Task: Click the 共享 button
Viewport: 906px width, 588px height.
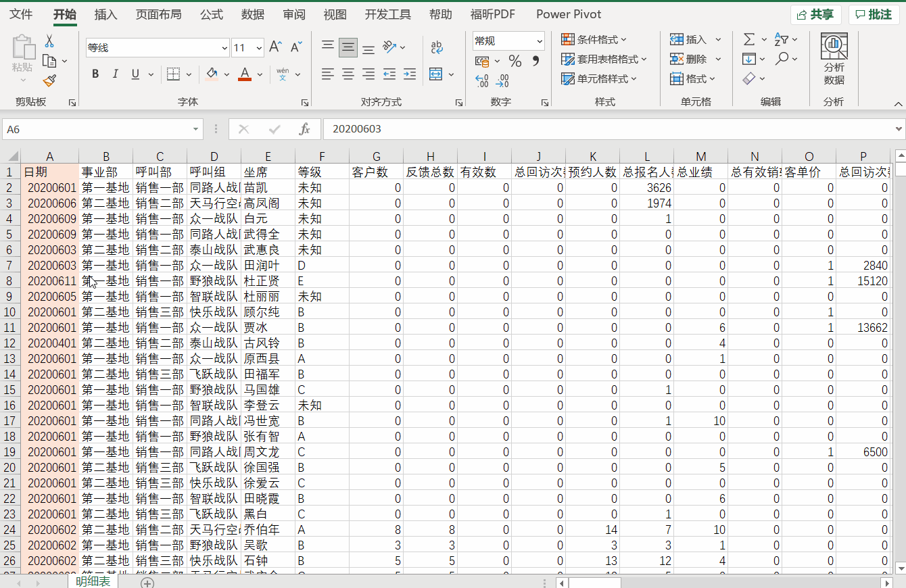Action: click(x=815, y=15)
